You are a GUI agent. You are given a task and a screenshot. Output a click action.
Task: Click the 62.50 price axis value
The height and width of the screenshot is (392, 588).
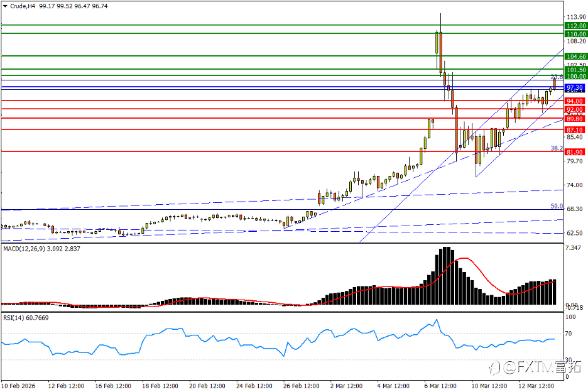pos(575,232)
